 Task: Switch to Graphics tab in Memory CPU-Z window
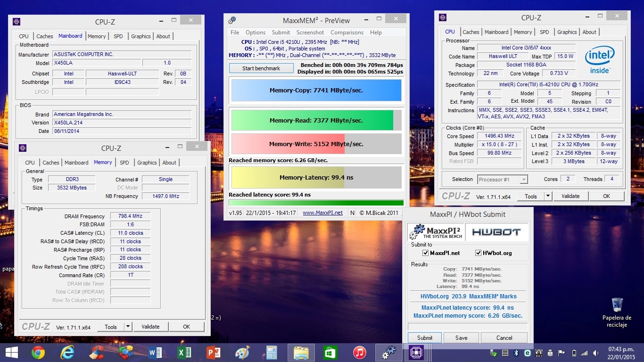(x=147, y=163)
